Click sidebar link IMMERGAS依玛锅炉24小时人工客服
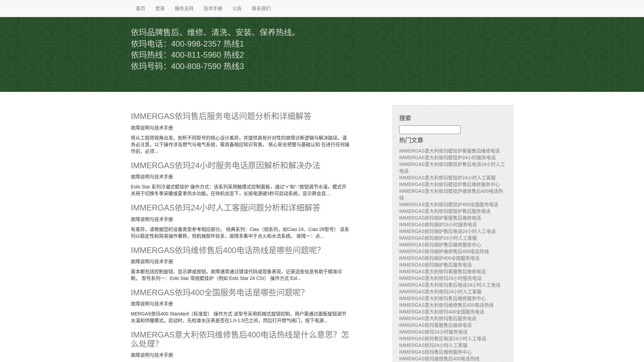The image size is (644, 362). coord(438,238)
